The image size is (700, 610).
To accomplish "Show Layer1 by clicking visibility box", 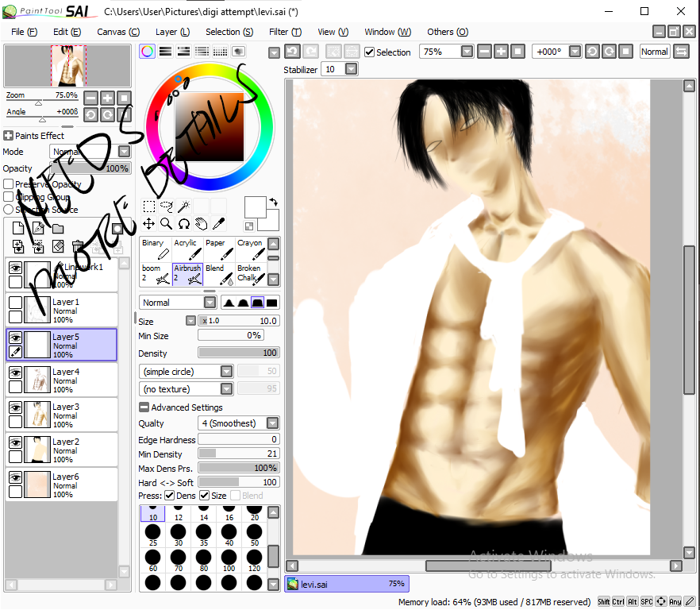I will click(x=16, y=303).
